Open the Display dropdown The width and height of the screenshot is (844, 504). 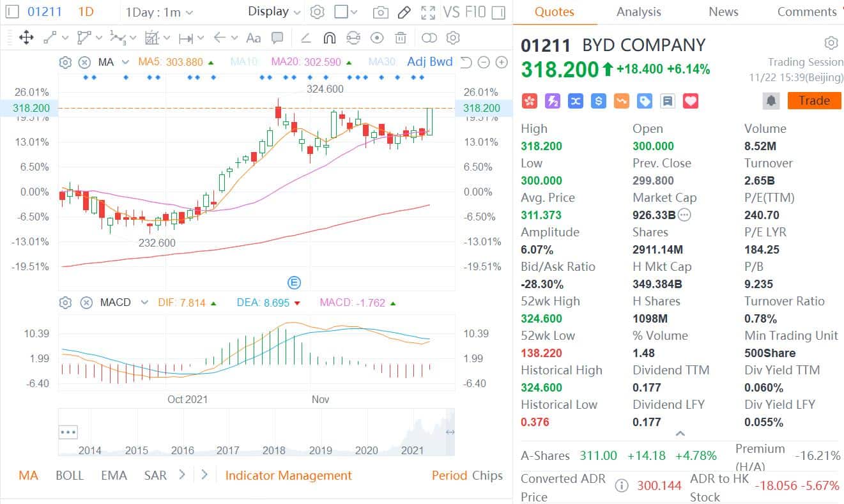[273, 11]
